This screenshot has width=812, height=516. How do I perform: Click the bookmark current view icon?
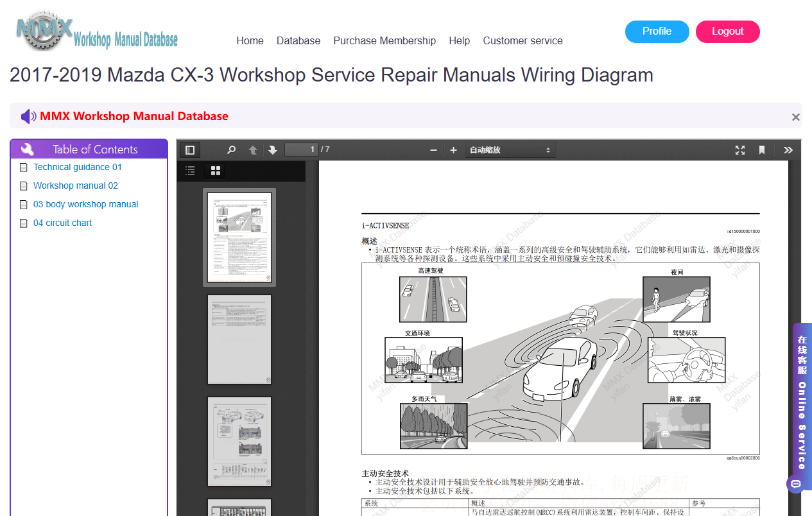pyautogui.click(x=762, y=150)
